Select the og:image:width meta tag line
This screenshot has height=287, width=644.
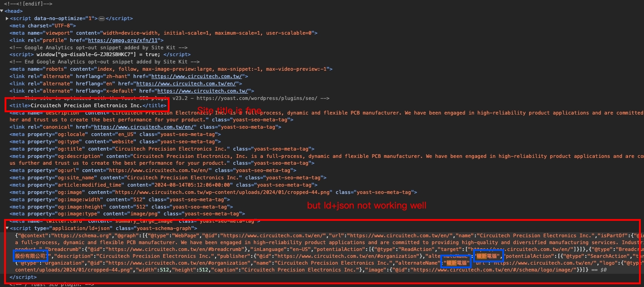[119, 200]
